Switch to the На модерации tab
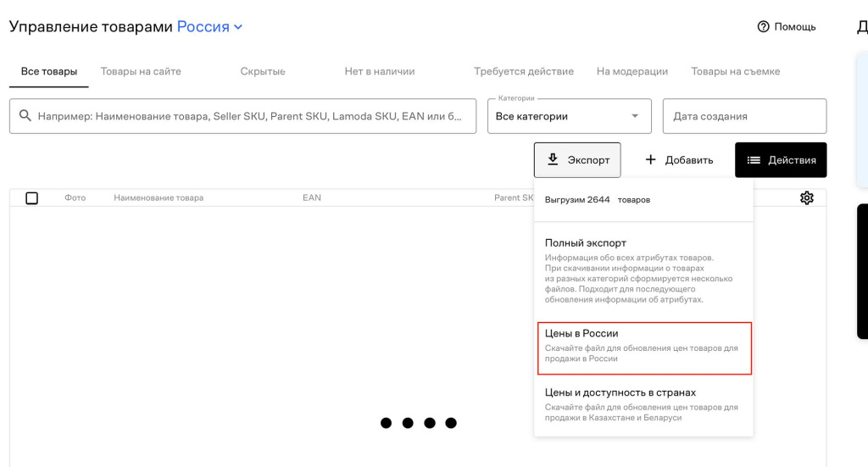This screenshot has height=467, width=868. (632, 71)
